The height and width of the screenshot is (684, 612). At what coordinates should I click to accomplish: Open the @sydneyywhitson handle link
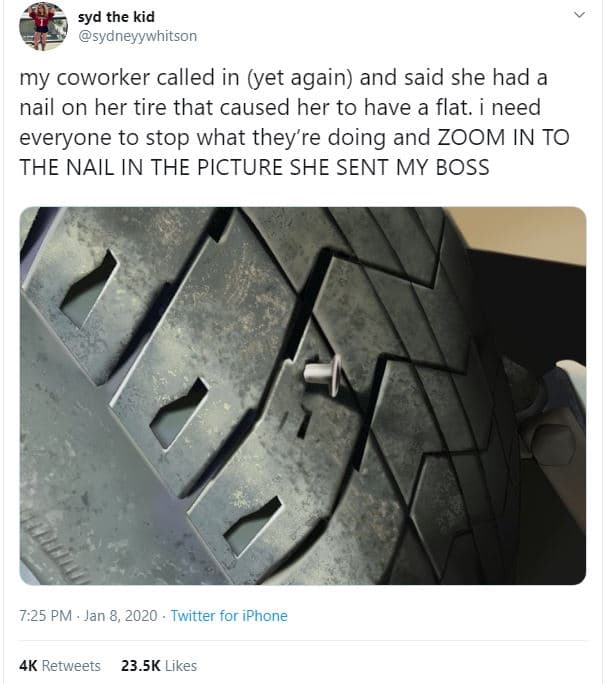click(x=137, y=36)
